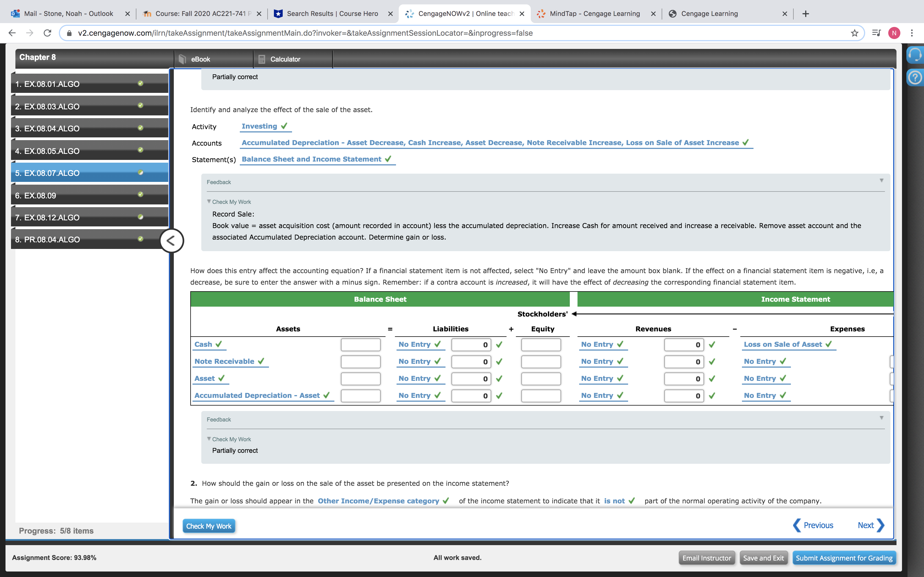Click the Check My Work button
924x577 pixels.
click(x=208, y=526)
